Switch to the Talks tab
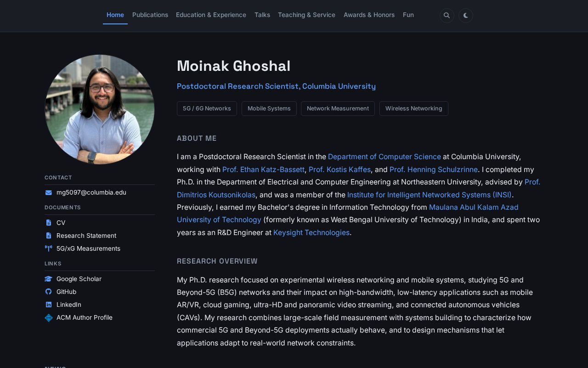 [262, 15]
